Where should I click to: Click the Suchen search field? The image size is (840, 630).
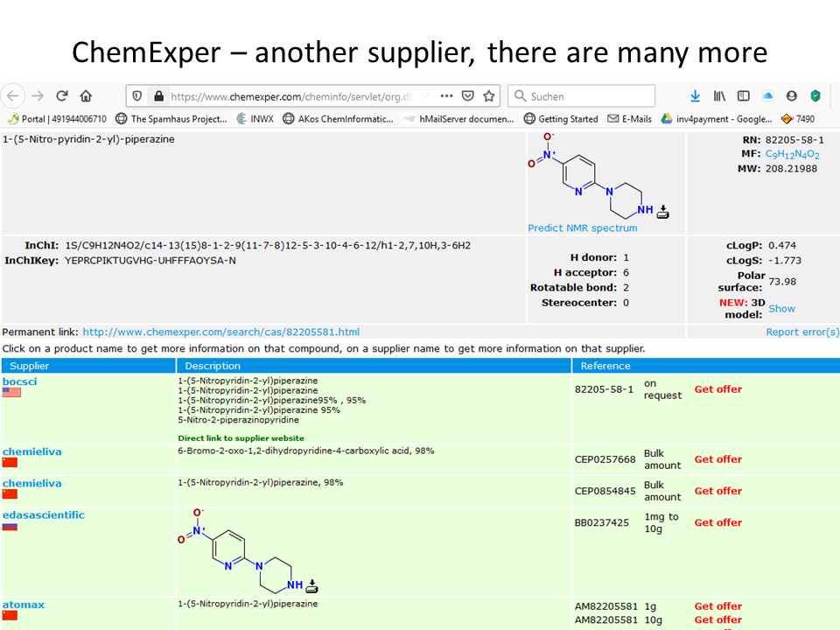(581, 96)
